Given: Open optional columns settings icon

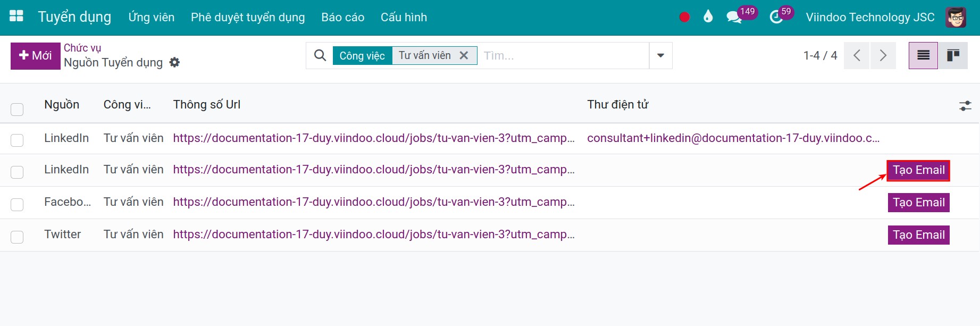Looking at the screenshot, I should click(965, 105).
